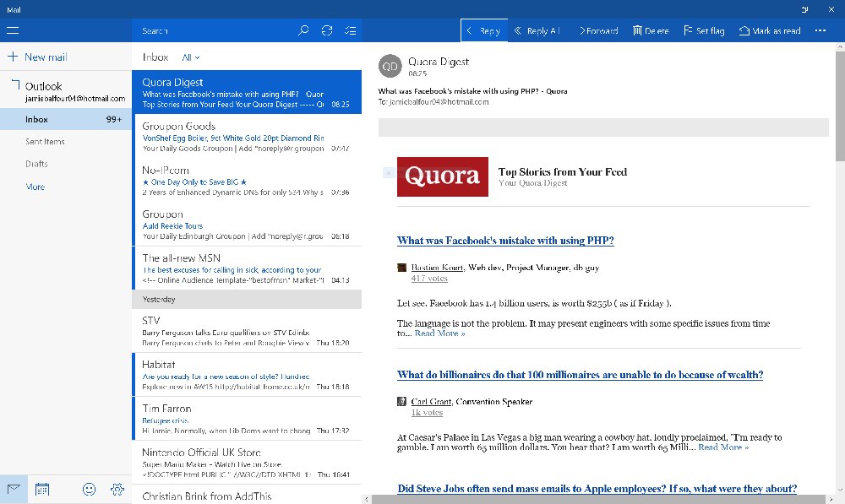This screenshot has width=845, height=504.
Task: Sync the mailbox with the refresh icon
Action: [327, 30]
